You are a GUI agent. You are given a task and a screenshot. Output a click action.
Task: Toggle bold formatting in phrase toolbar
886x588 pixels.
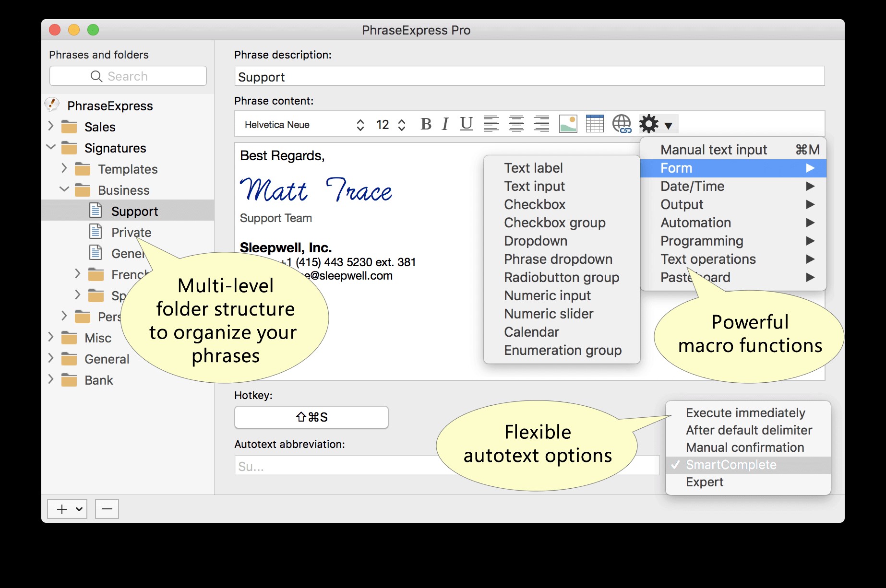425,124
